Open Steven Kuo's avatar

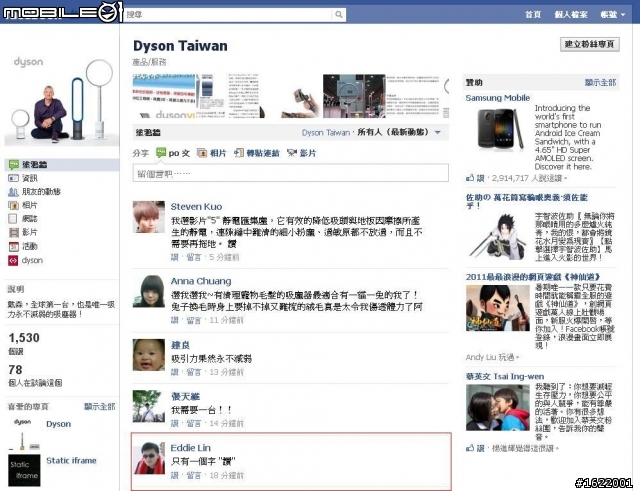(x=149, y=217)
